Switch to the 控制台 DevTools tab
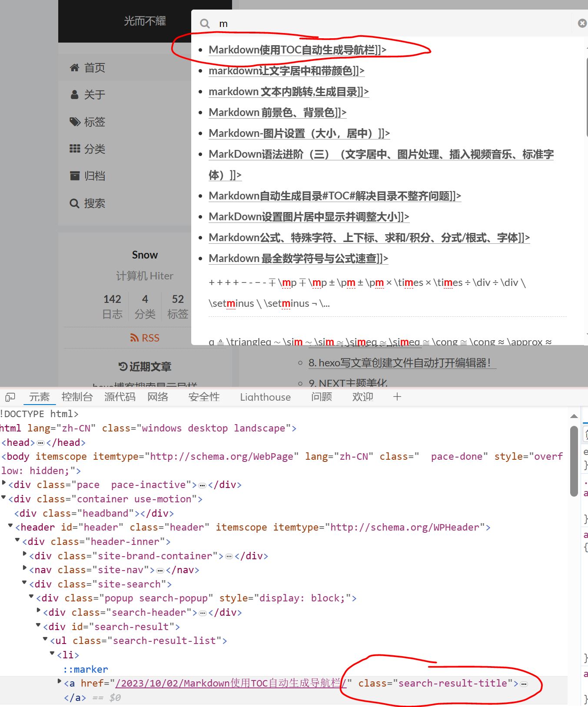Image resolution: width=588 pixels, height=707 pixels. click(77, 397)
